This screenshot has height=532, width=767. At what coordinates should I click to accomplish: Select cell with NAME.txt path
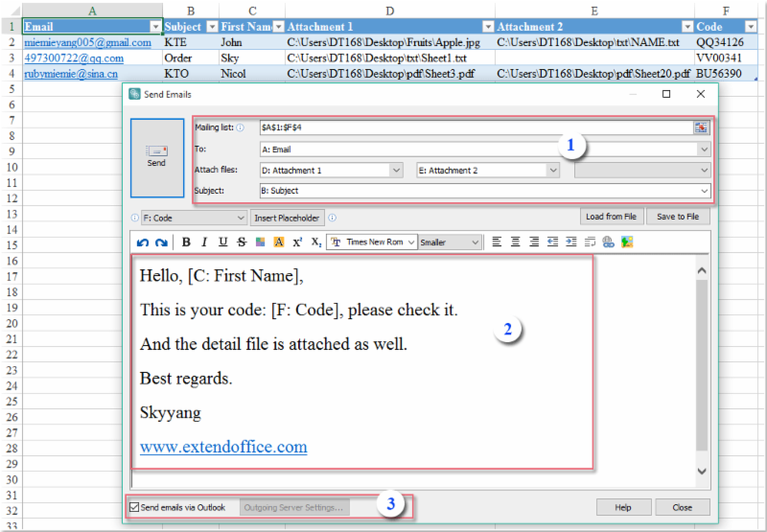click(594, 42)
